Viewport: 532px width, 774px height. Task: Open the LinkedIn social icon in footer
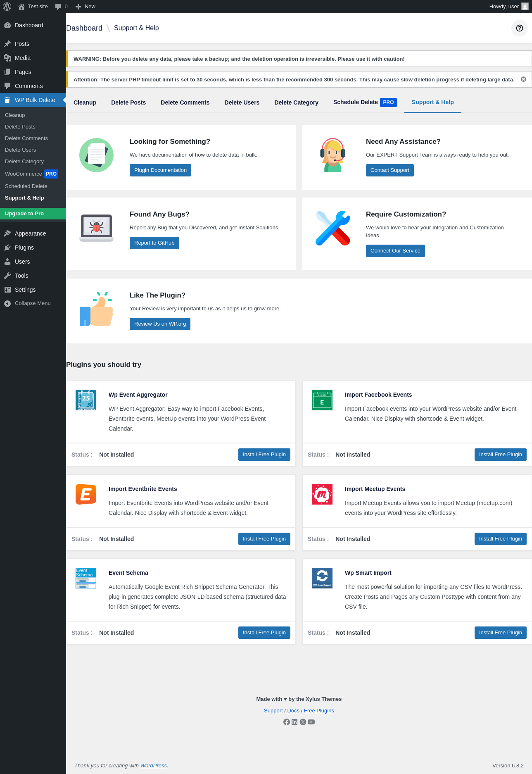coord(294,722)
